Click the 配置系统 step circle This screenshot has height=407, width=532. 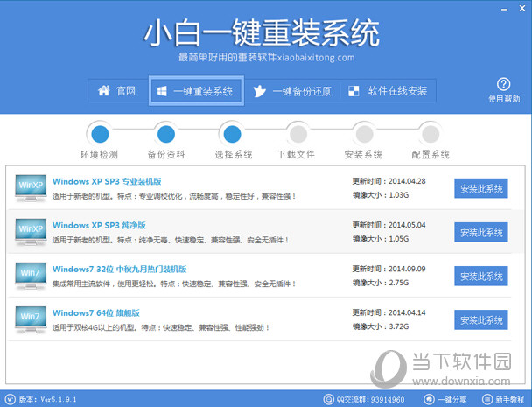430,134
